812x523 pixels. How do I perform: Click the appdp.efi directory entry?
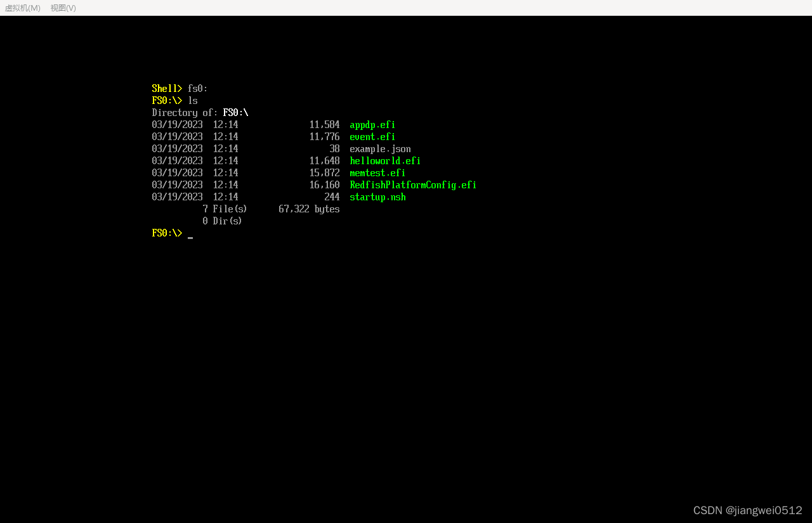pyautogui.click(x=372, y=124)
